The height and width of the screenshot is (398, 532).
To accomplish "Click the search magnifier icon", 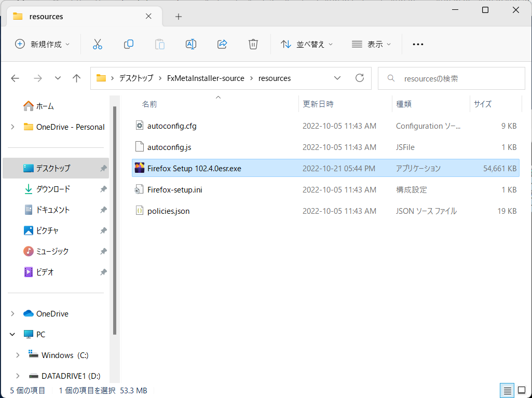I will (x=391, y=78).
